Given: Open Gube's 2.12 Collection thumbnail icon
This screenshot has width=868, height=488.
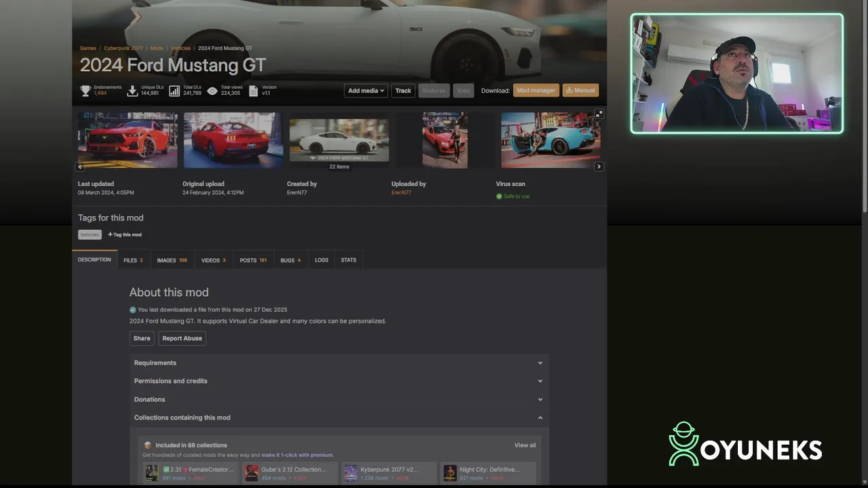Looking at the screenshot, I should (252, 472).
